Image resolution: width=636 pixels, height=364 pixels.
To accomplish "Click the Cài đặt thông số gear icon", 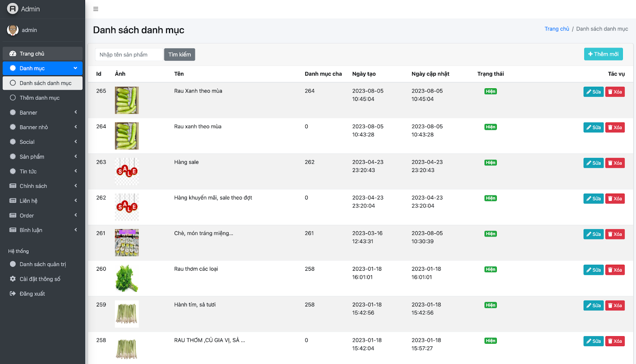I will tap(13, 279).
